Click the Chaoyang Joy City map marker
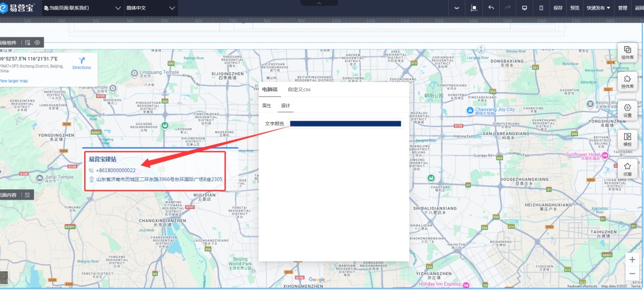The width and height of the screenshot is (644, 290). click(469, 110)
